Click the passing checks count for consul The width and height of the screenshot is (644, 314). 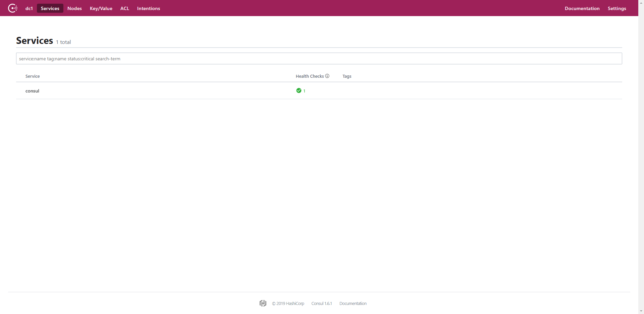click(x=304, y=91)
